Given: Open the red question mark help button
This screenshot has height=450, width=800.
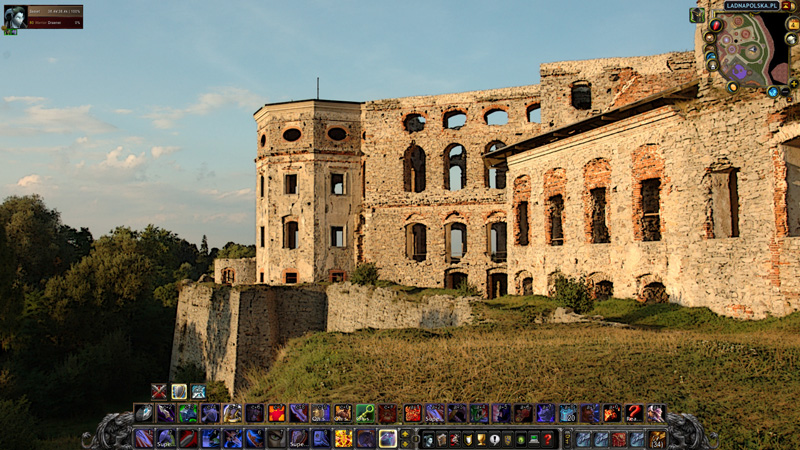Looking at the screenshot, I should tap(547, 439).
